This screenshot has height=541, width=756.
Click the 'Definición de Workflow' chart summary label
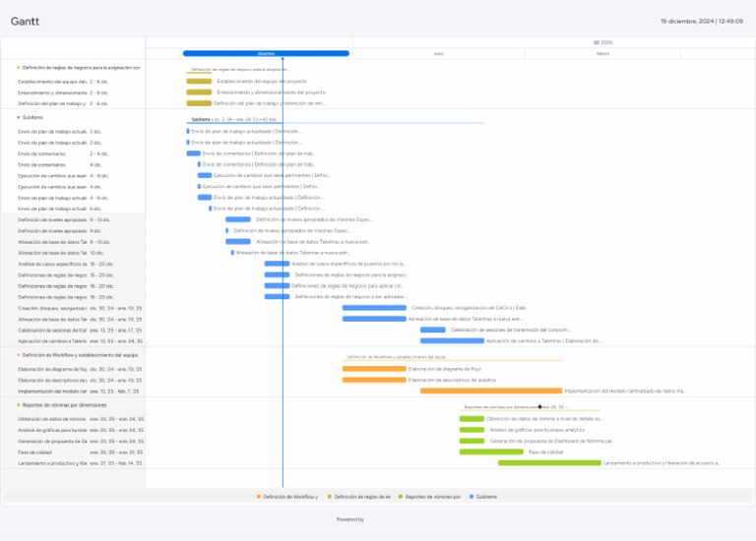[398, 357]
